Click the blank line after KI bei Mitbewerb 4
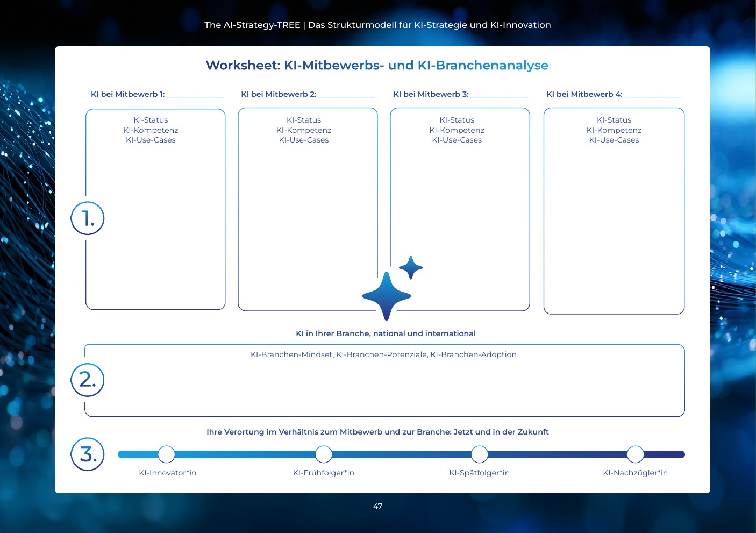This screenshot has height=533, width=756. click(653, 96)
